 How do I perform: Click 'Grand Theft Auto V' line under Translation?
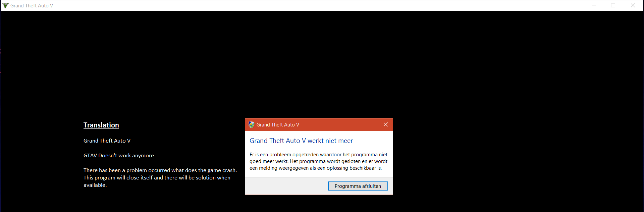click(x=107, y=141)
